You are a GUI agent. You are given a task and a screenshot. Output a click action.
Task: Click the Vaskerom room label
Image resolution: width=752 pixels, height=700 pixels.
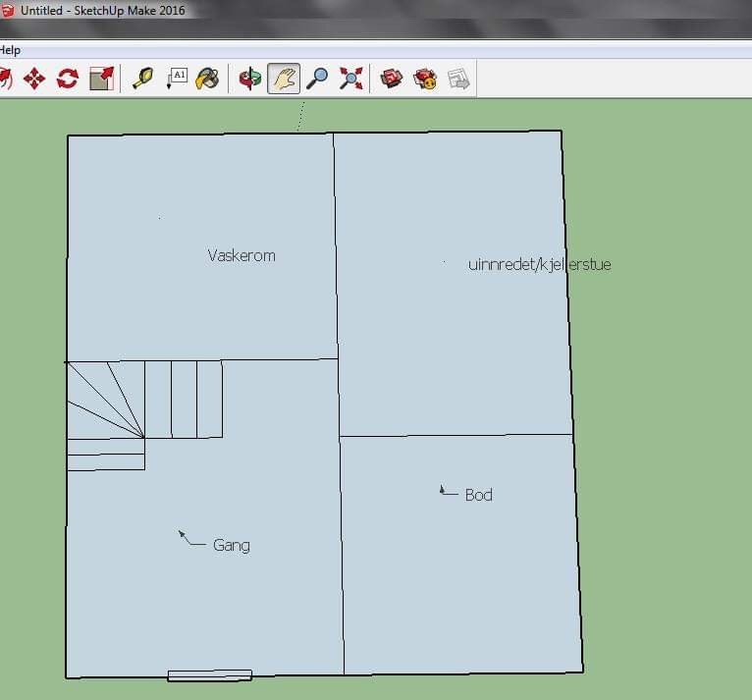(242, 255)
